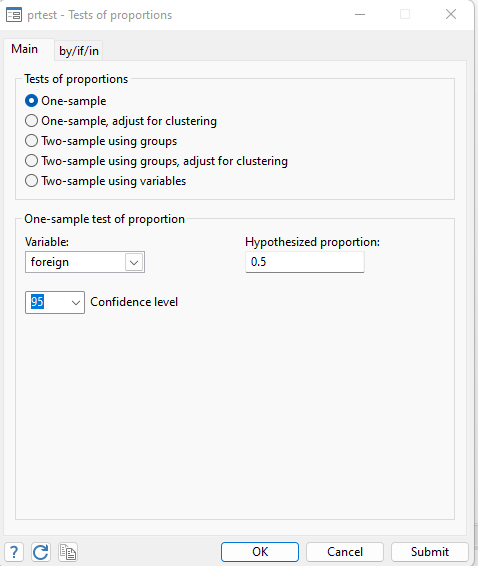Select Two-sample using groups option
Screen dimensions: 478x566
[31, 141]
